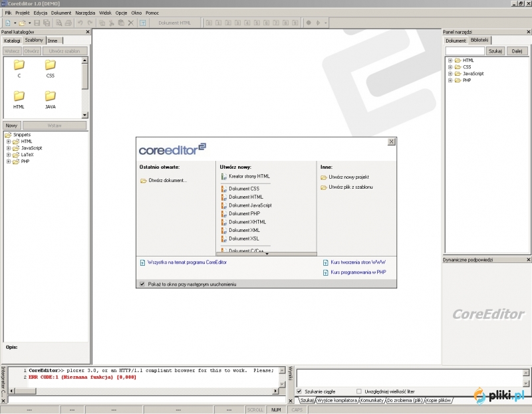Expand the PHP snippets tree node
Viewport: 532px width, 414px height.
9,161
